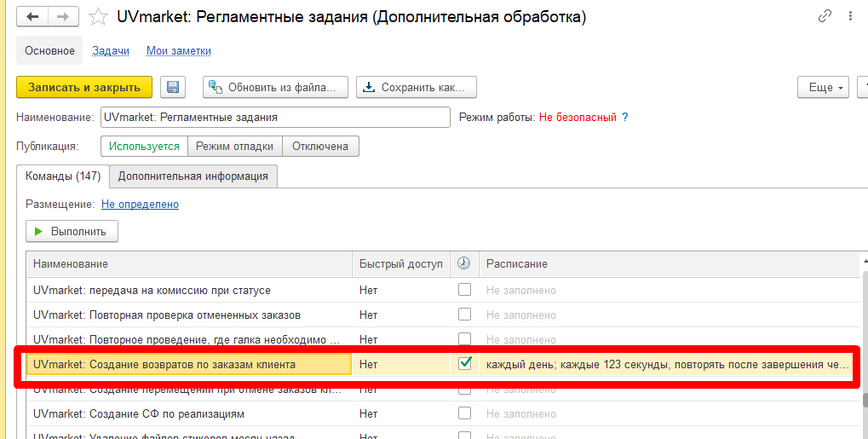
Task: Click the Наименование input field
Action: [x=275, y=117]
